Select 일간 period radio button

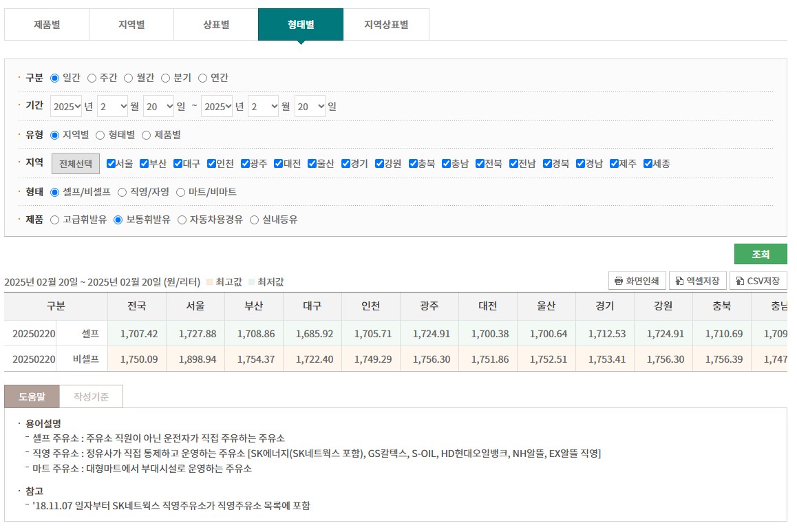coord(55,78)
